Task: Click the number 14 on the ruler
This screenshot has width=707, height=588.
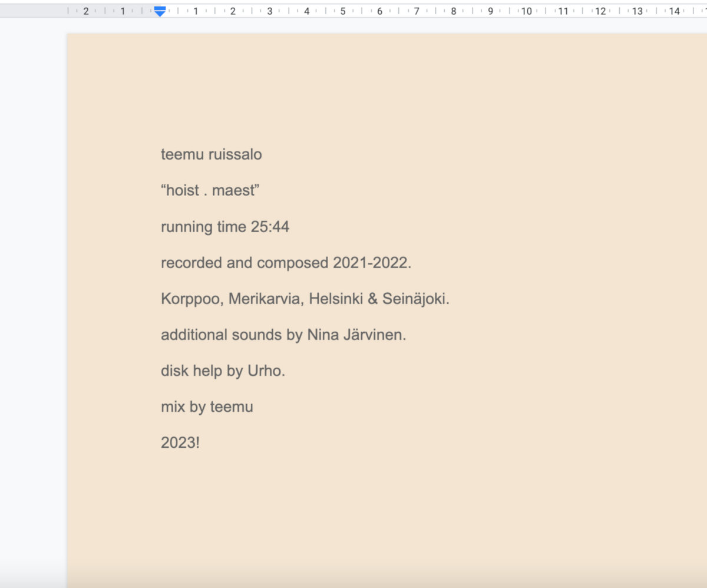Action: point(674,11)
